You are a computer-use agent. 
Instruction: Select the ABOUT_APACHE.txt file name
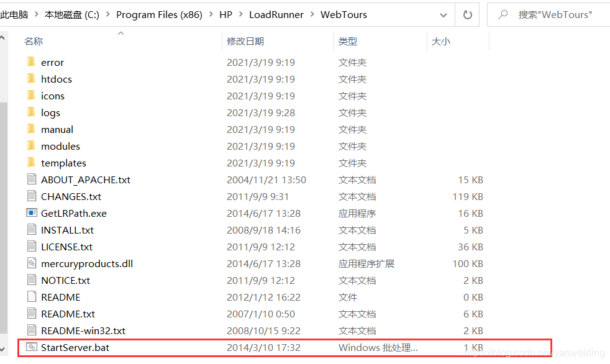pos(86,180)
